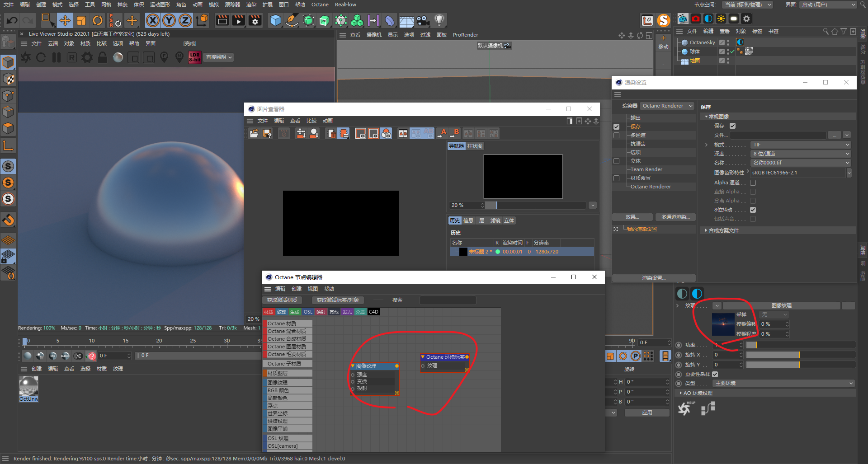Select the Rotate tool
868x464 pixels.
pos(98,20)
